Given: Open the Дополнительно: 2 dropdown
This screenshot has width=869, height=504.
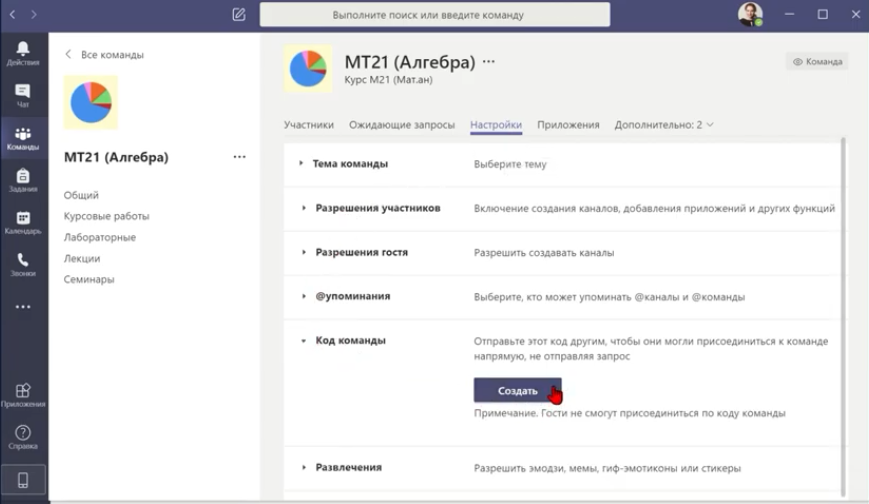Looking at the screenshot, I should [x=663, y=125].
